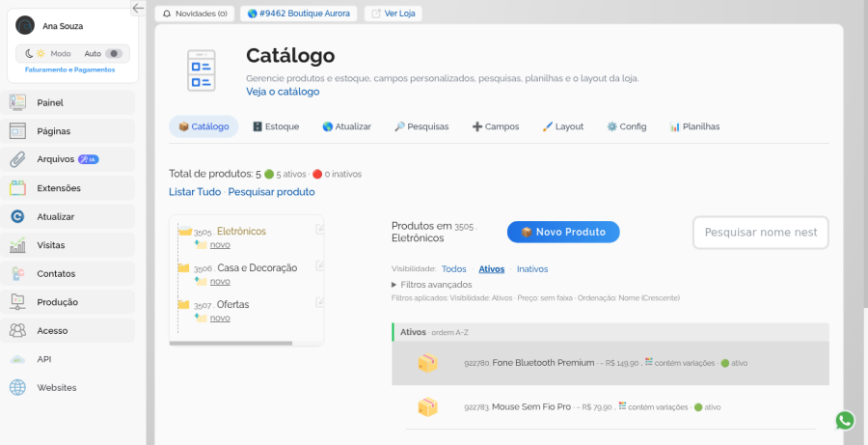Open Fone Bluetooth Premium product
The width and height of the screenshot is (868, 445).
coord(543,362)
